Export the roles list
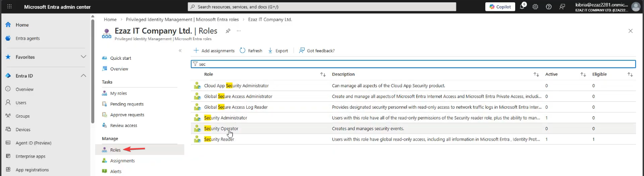Viewport: 644px width, 176px height. pyautogui.click(x=278, y=50)
